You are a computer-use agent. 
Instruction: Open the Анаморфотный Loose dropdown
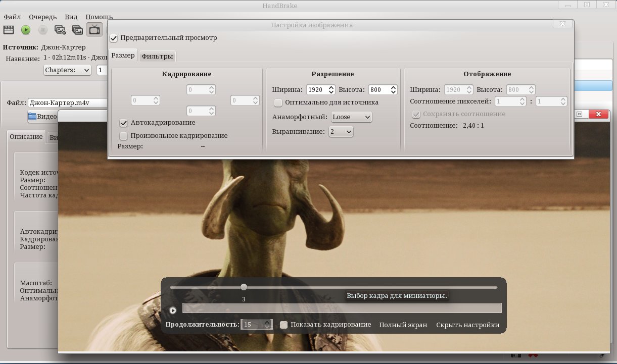(x=352, y=117)
